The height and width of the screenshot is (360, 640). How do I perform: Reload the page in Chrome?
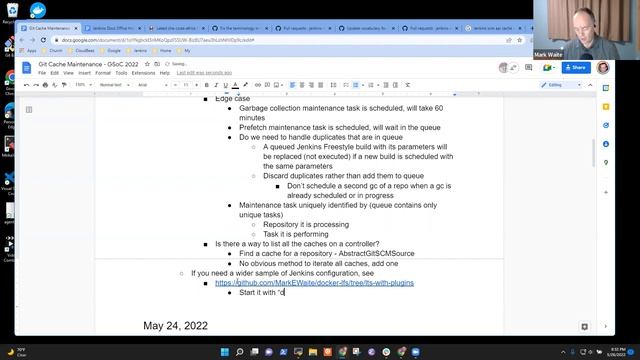point(43,40)
